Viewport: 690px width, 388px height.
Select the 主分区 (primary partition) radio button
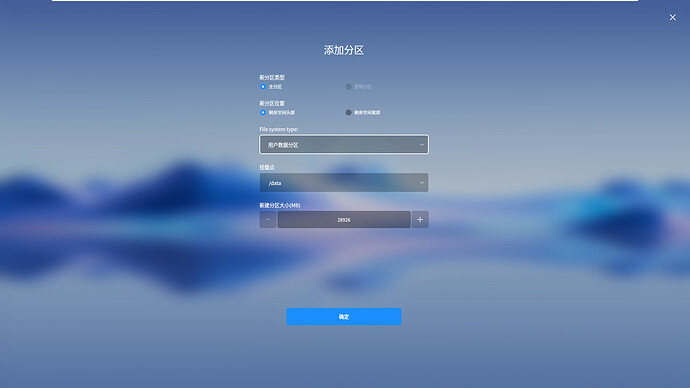[x=263, y=87]
